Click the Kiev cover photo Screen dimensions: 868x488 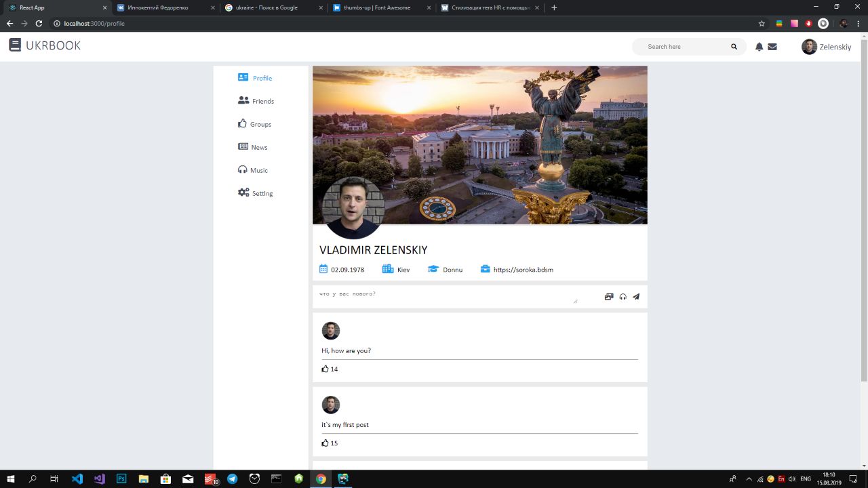pos(480,145)
